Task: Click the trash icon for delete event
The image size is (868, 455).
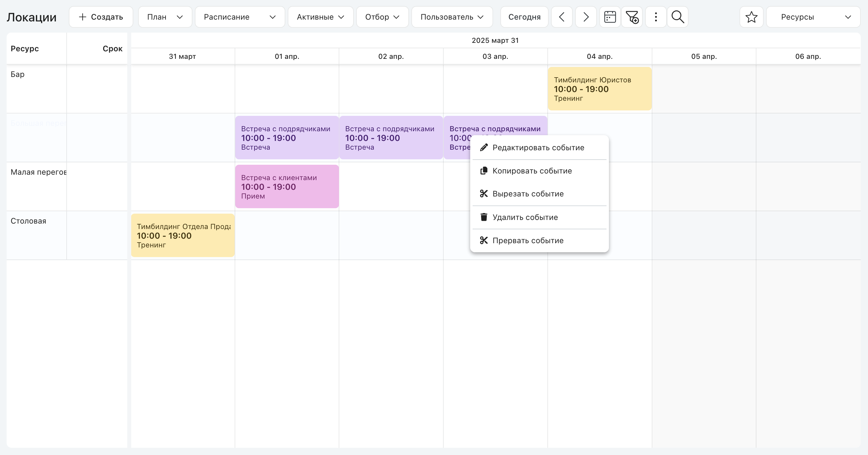Action: 484,217
